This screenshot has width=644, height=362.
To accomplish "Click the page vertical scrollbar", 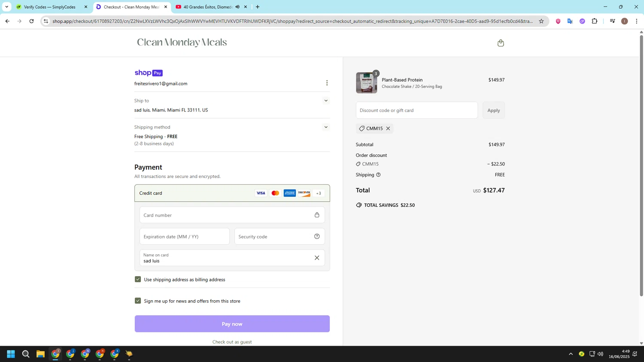I will pyautogui.click(x=641, y=166).
